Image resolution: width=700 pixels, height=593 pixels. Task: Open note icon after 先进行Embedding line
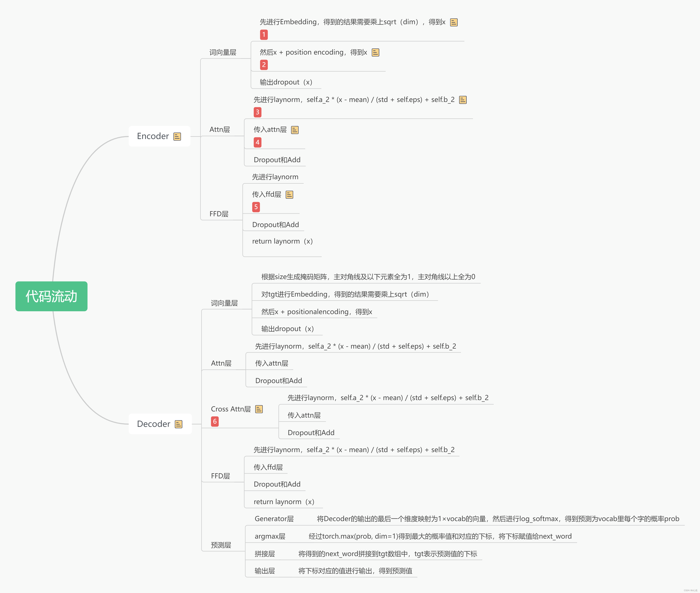(454, 22)
